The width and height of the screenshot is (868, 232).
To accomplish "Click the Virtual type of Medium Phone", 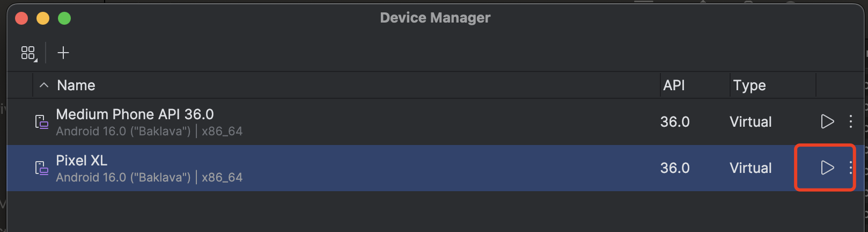I will pyautogui.click(x=751, y=122).
